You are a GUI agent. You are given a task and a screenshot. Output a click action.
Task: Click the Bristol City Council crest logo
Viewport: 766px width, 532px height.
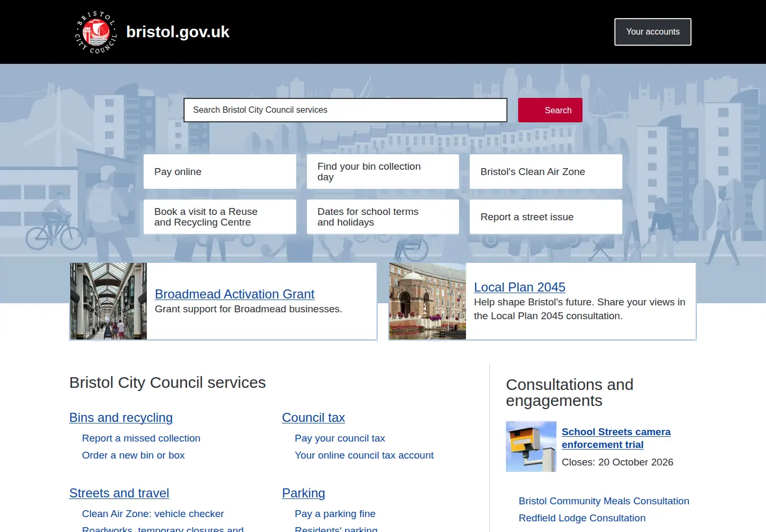tap(96, 32)
